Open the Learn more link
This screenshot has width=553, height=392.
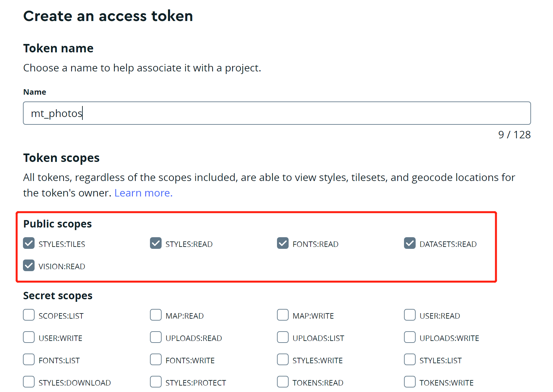(144, 193)
